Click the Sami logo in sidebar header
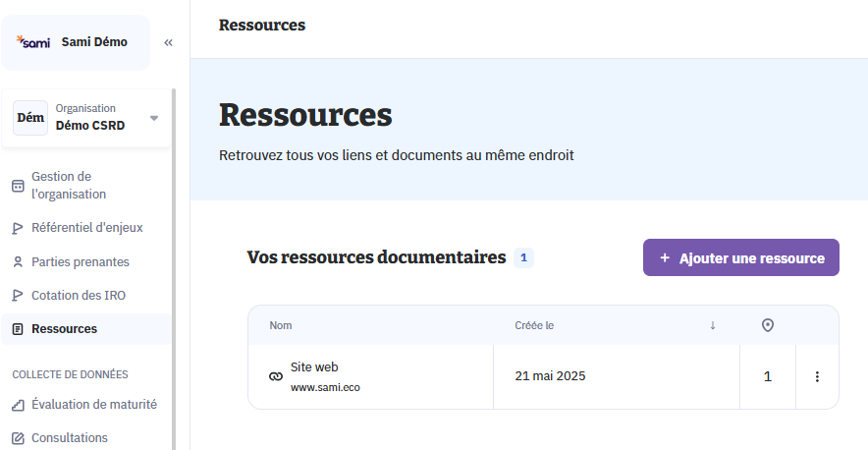This screenshot has height=450, width=868. (33, 42)
